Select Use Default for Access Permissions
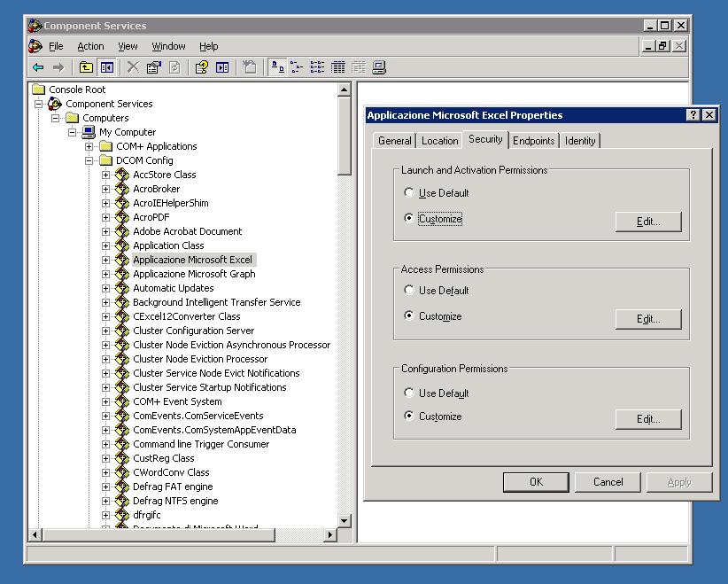Viewport: 728px width, 584px height. tap(409, 290)
